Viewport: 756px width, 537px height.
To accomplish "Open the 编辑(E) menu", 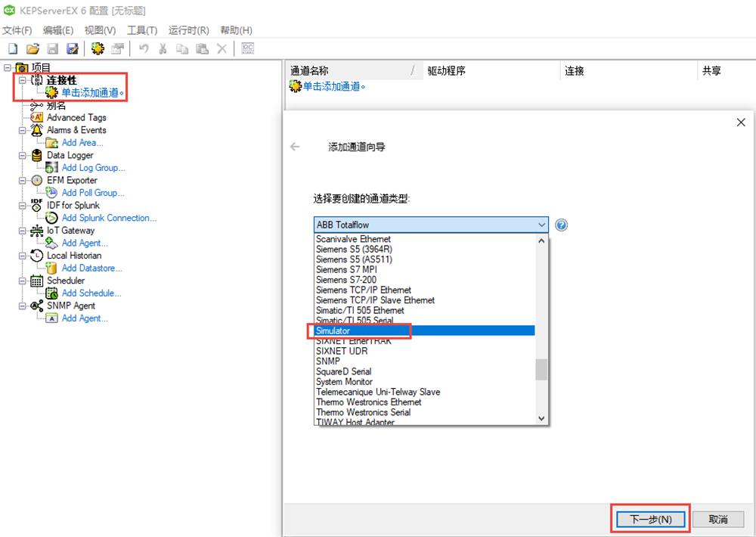I will (x=58, y=30).
